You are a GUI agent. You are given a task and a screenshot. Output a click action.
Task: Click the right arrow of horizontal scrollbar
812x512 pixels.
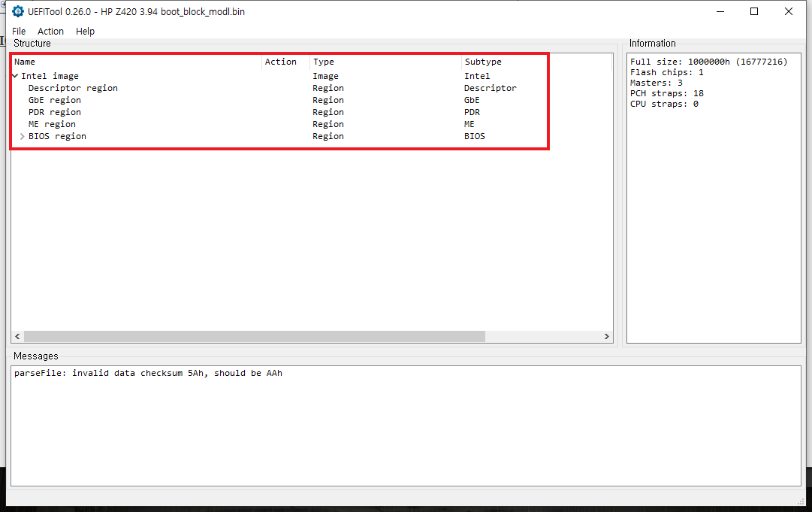(x=607, y=336)
